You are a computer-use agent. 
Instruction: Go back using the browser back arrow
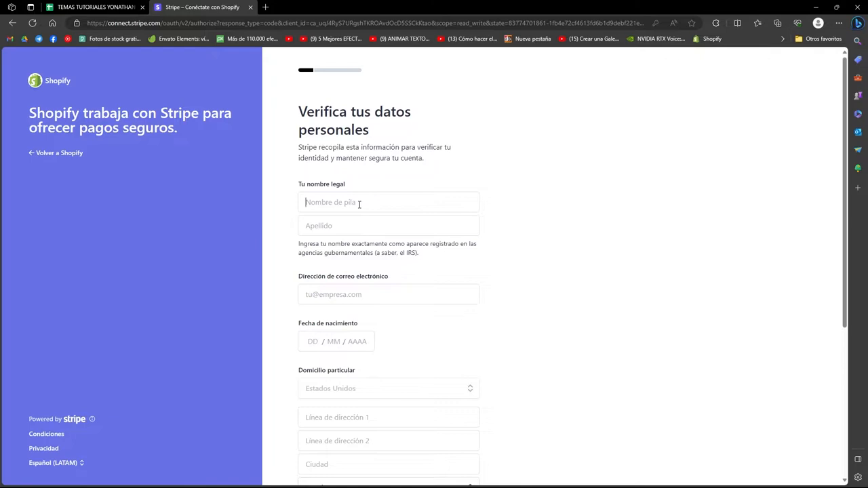[x=12, y=23]
